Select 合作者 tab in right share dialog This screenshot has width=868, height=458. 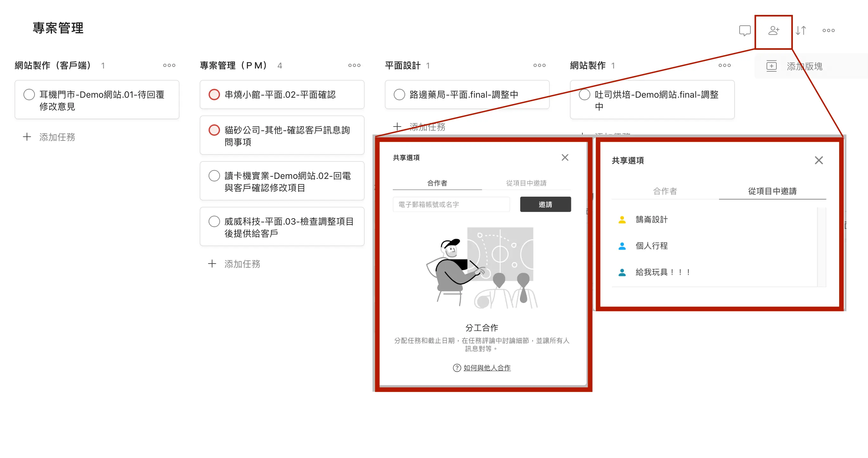pos(665,191)
